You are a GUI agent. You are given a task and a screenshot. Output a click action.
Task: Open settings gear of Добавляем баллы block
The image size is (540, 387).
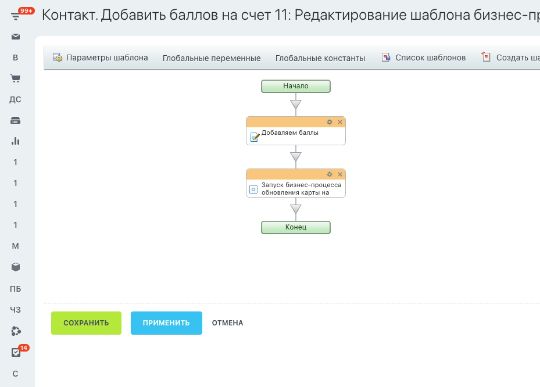pos(329,122)
